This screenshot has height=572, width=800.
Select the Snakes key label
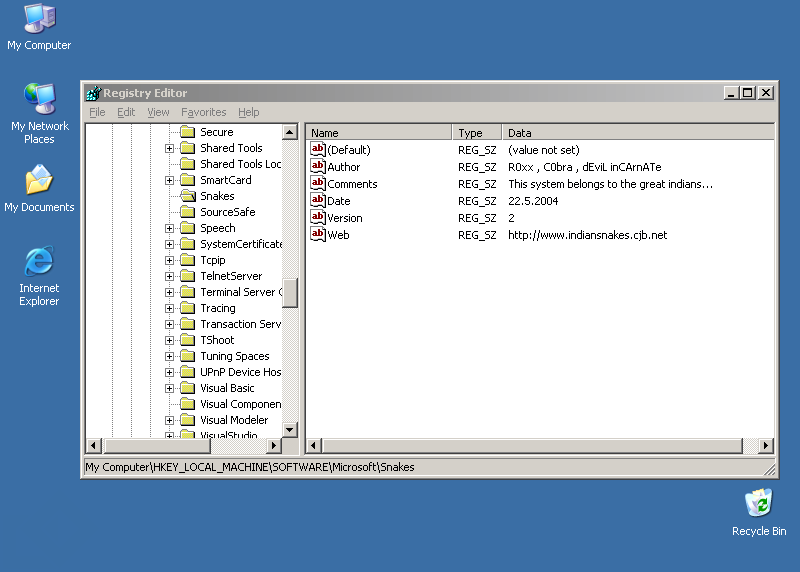coord(217,196)
